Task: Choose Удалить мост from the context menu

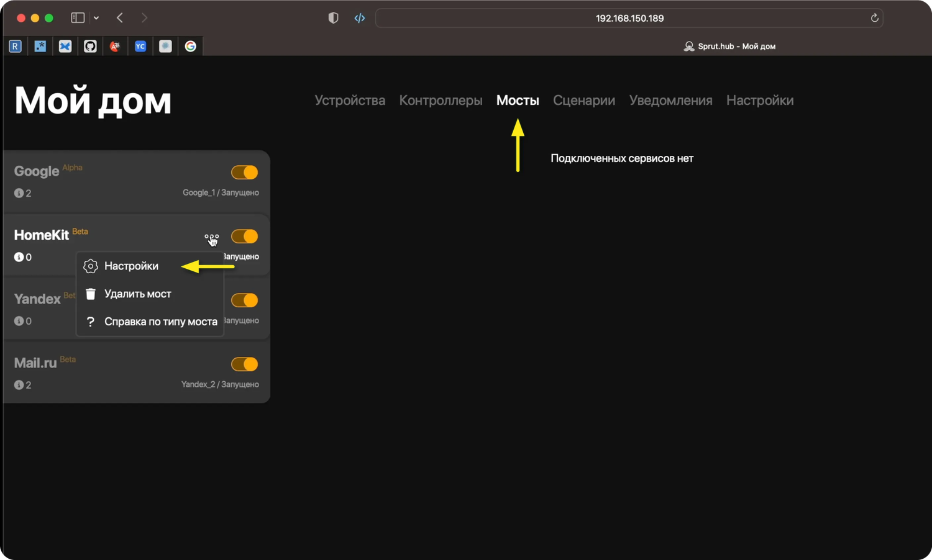Action: coord(137,294)
